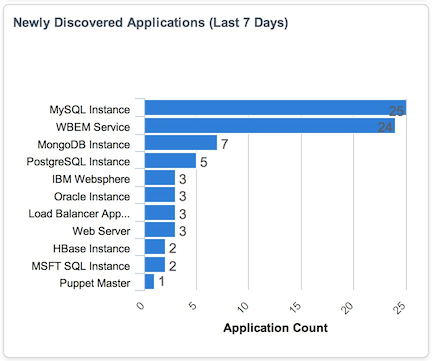Click the value 1 beside Puppet Master bar
Image resolution: width=432 pixels, height=361 pixels.
click(162, 282)
